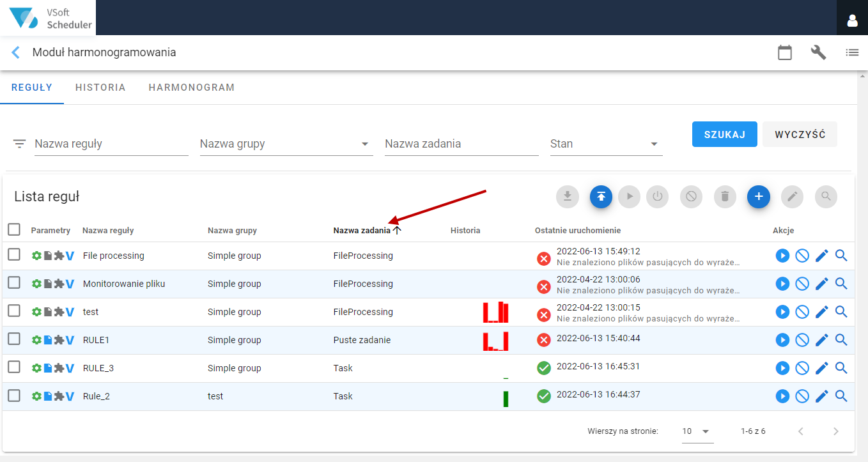Image resolution: width=868 pixels, height=462 pixels.
Task: Go back using the left arrow
Action: 16,52
